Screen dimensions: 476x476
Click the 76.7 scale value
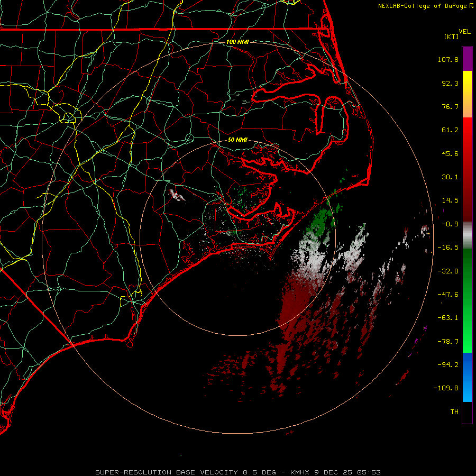coord(450,106)
